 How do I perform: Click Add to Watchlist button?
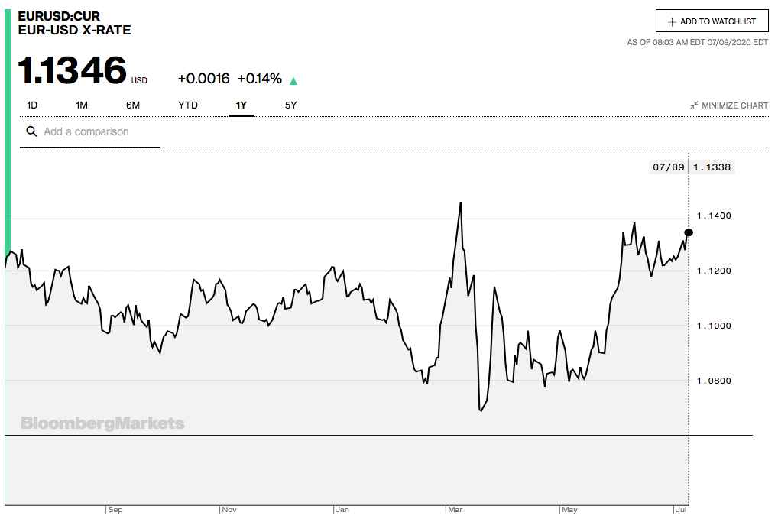712,21
